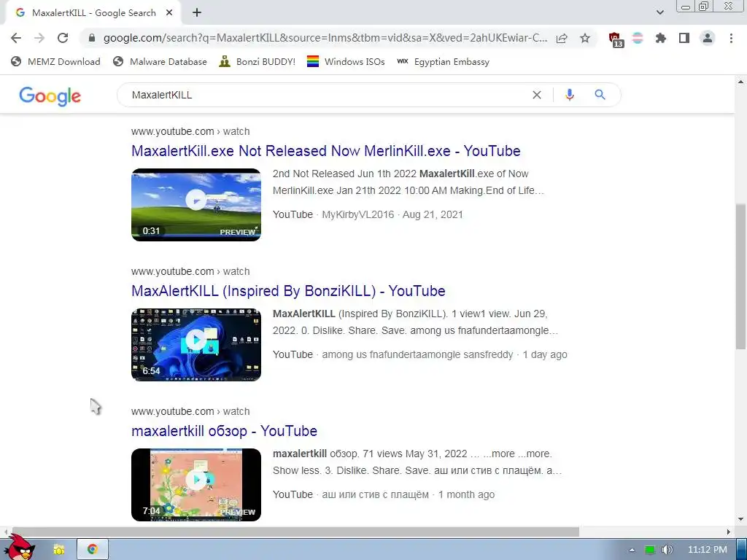
Task: Click 'among us fnafundertaamongle sansfreddy' channel text
Action: 417,355
